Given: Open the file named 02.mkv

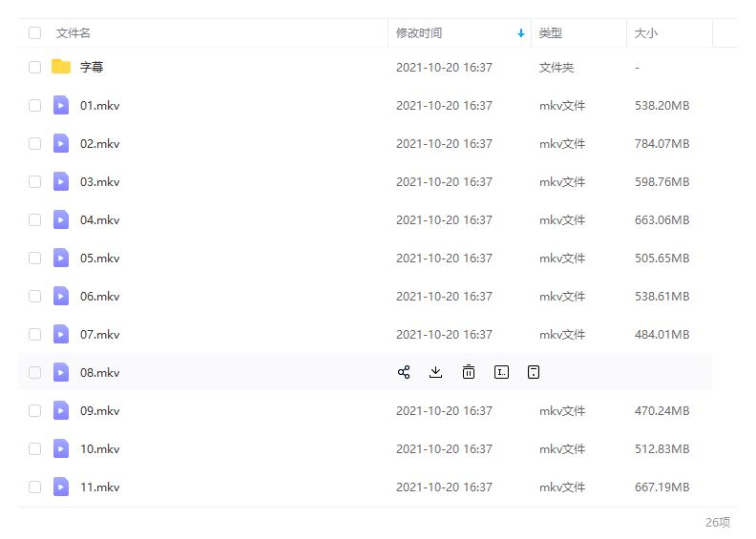Looking at the screenshot, I should pos(100,143).
